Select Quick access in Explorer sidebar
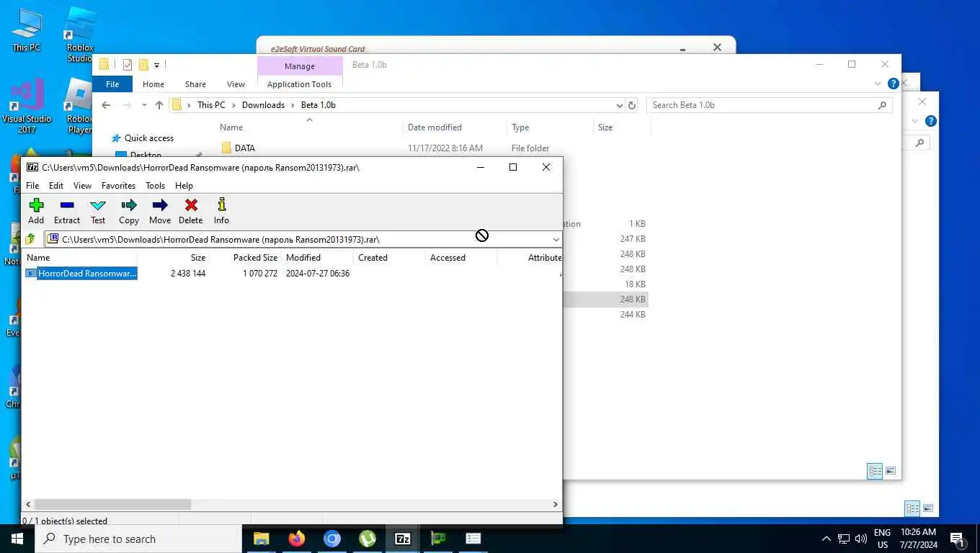This screenshot has height=553, width=980. 148,138
